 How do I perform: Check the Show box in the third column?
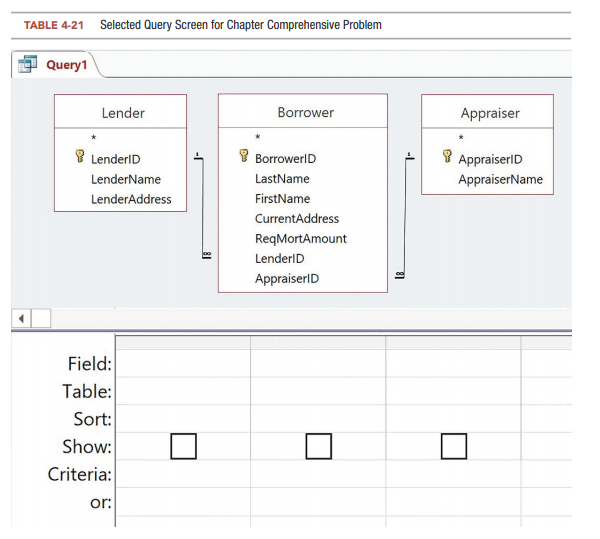pyautogui.click(x=453, y=446)
